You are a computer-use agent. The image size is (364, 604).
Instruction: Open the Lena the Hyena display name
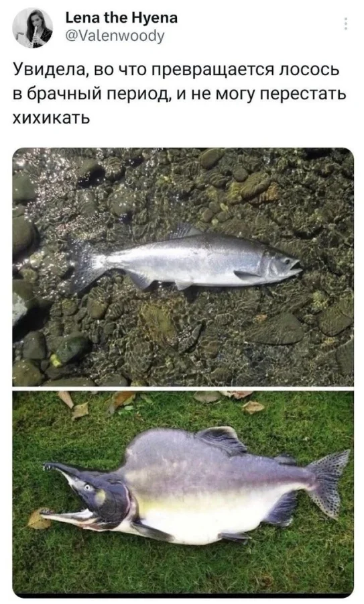tap(121, 17)
